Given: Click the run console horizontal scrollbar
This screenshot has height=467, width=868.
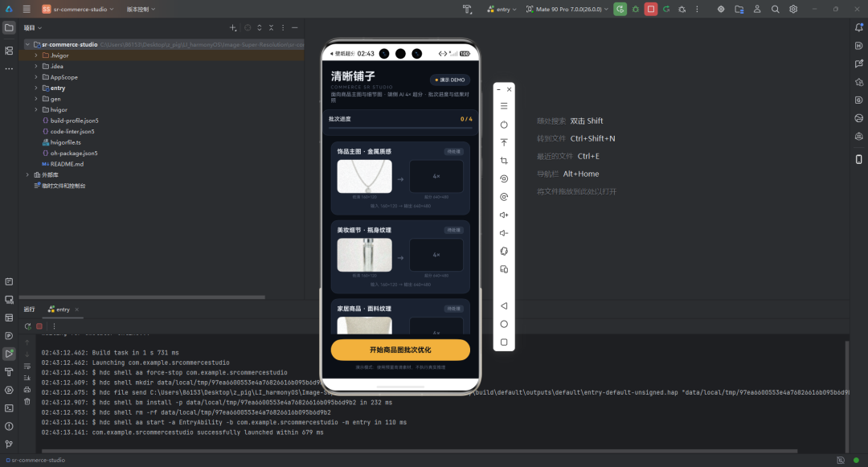Looking at the screenshot, I should pos(419,451).
